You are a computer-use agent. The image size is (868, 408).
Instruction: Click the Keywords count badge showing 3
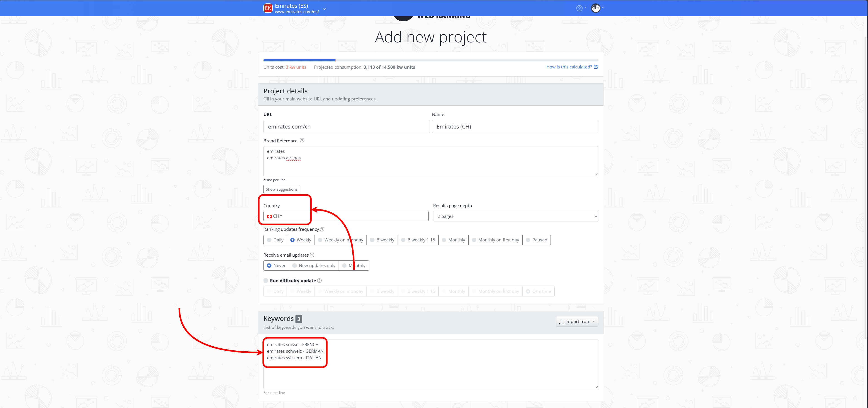click(x=299, y=319)
